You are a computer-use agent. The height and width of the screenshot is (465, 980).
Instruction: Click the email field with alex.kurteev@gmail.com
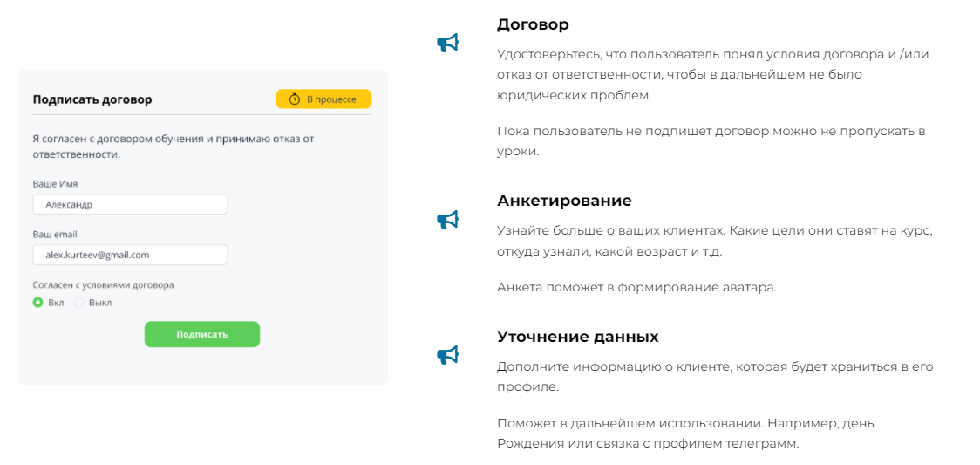click(130, 255)
